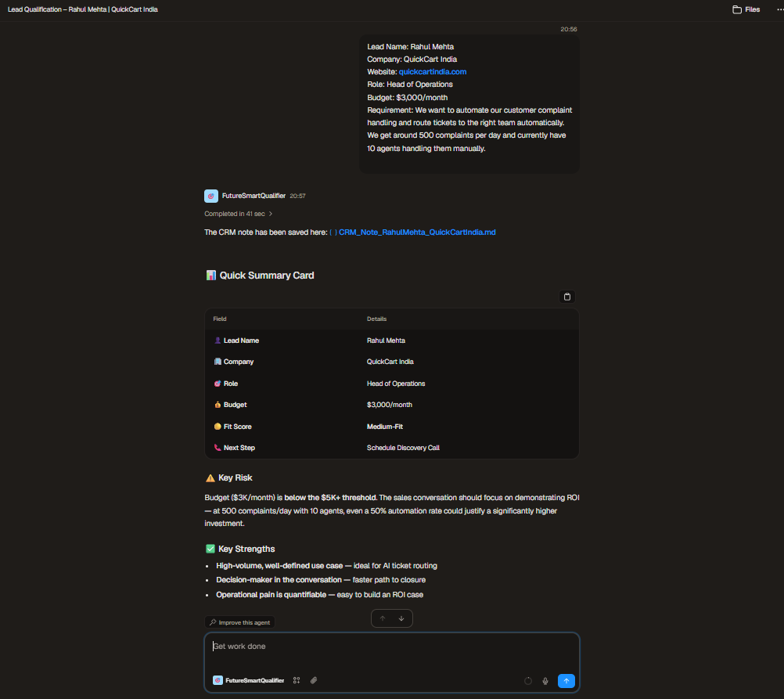Viewport: 784px width, 699px height.
Task: Click the 20:56 message timestamp
Action: [x=569, y=29]
